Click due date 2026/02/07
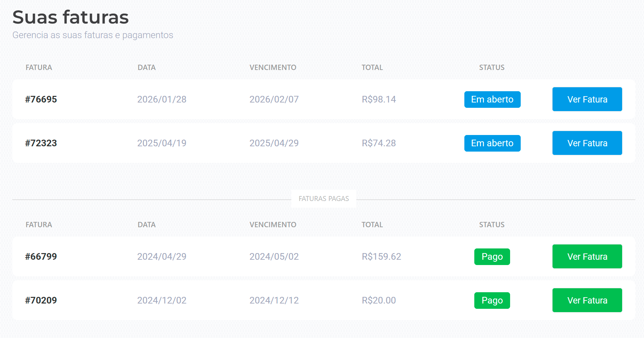This screenshot has width=644, height=338. coord(274,99)
